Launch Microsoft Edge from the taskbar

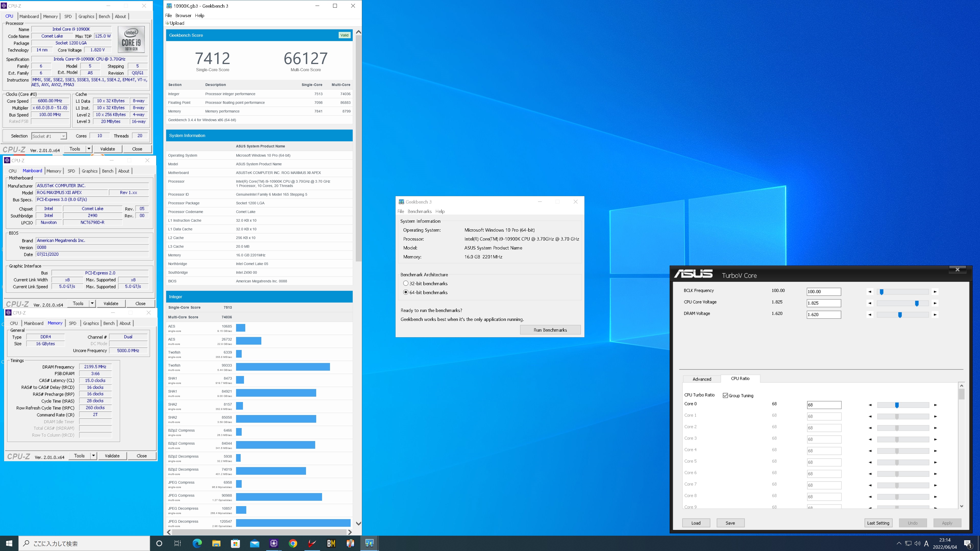[197, 543]
